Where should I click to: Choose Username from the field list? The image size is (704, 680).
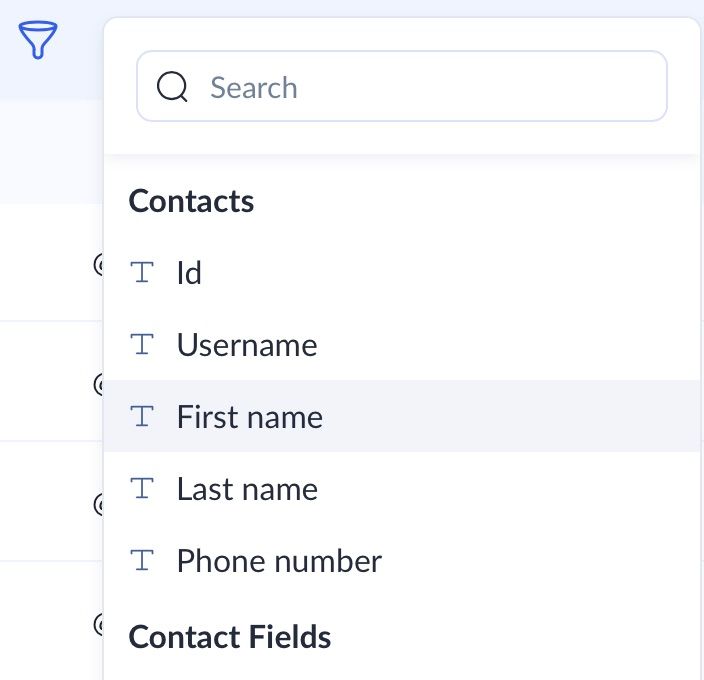click(x=247, y=345)
